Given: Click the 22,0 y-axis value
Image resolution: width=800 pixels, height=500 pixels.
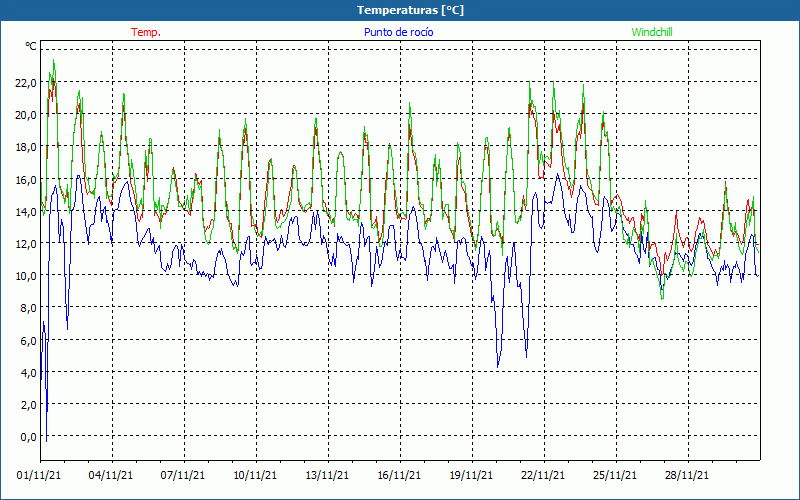Looking at the screenshot, I should 26,83.
